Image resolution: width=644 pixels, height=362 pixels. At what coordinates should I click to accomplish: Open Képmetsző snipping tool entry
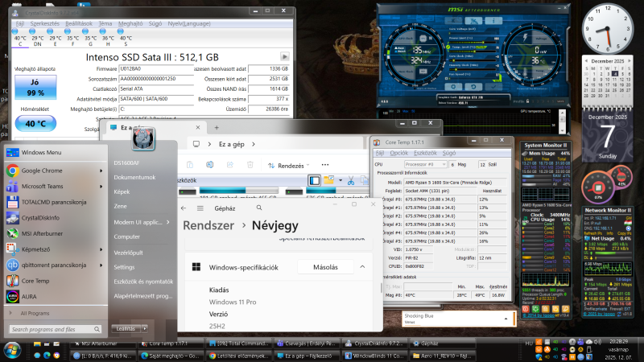click(54, 249)
